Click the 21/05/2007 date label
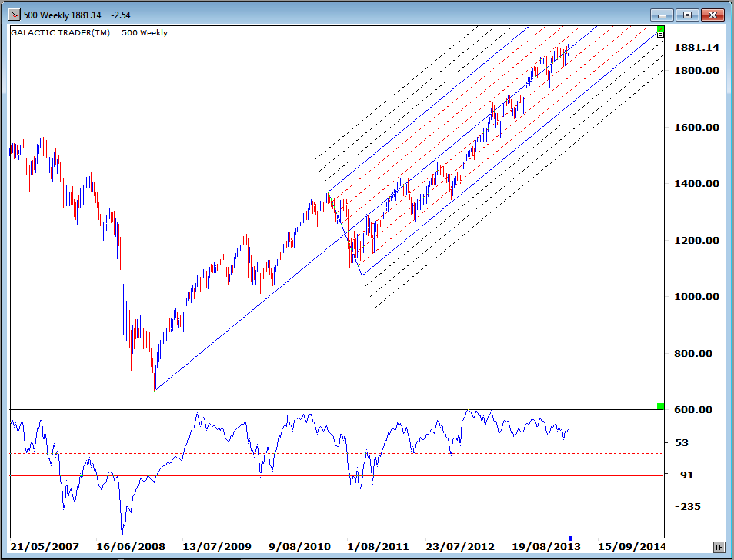Image resolution: width=734 pixels, height=560 pixels. pos(45,546)
